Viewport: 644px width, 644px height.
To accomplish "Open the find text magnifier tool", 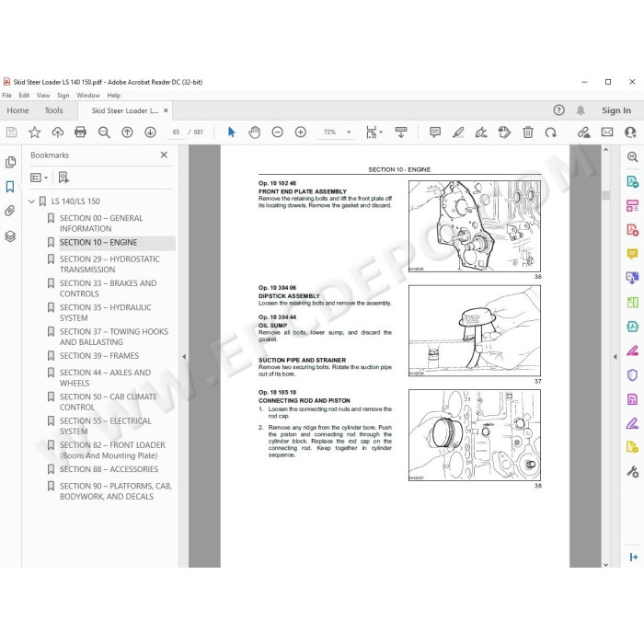I will (104, 132).
